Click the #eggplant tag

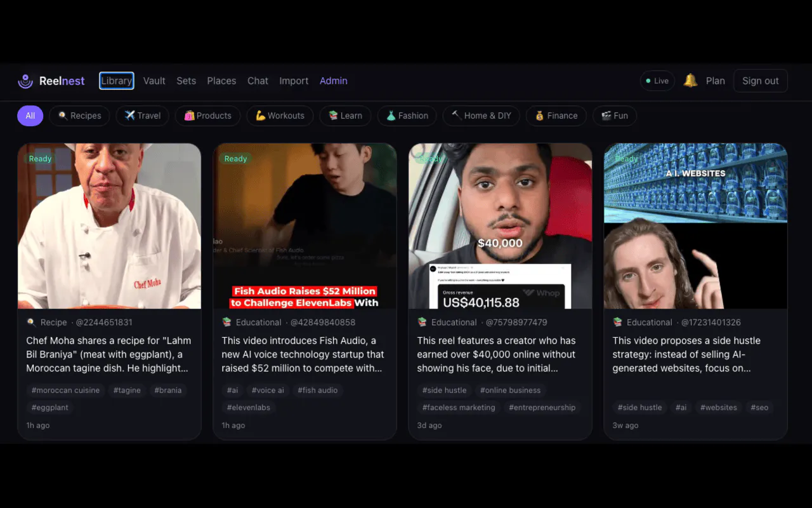click(50, 408)
